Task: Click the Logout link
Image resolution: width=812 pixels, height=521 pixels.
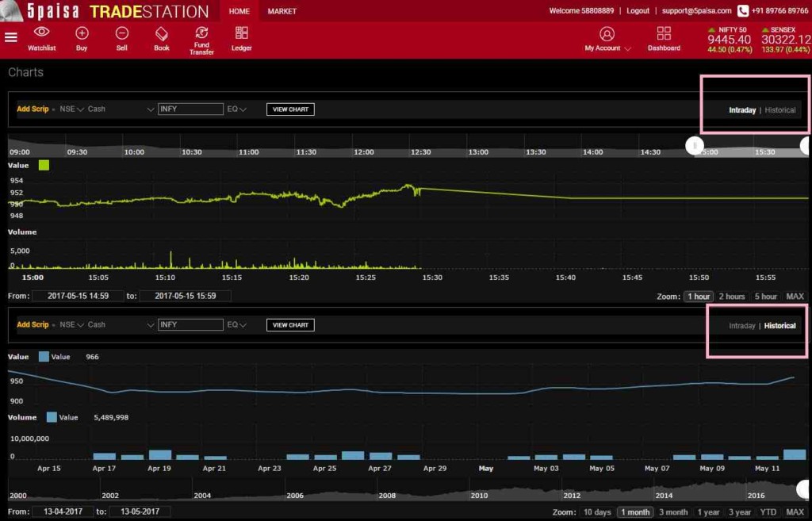Action: 638,11
